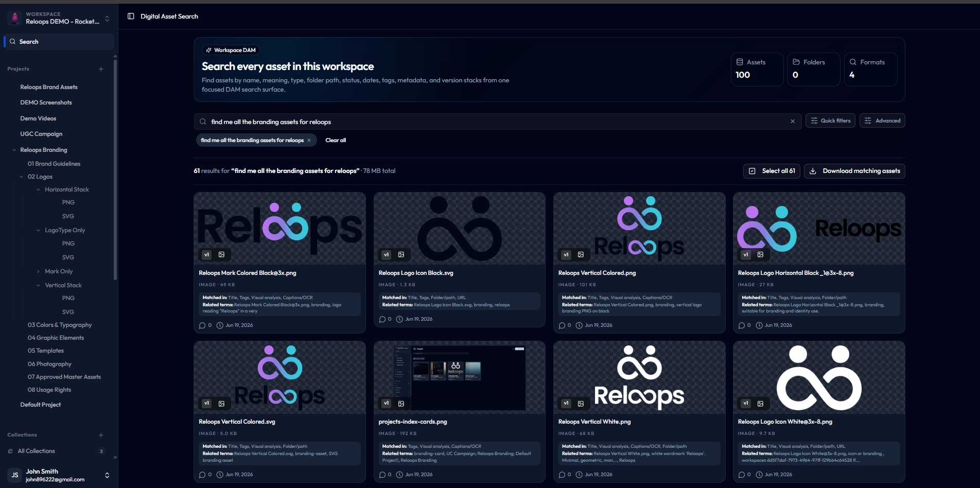Open DEMO Screenshots project
This screenshot has height=488, width=980.
pos(46,102)
